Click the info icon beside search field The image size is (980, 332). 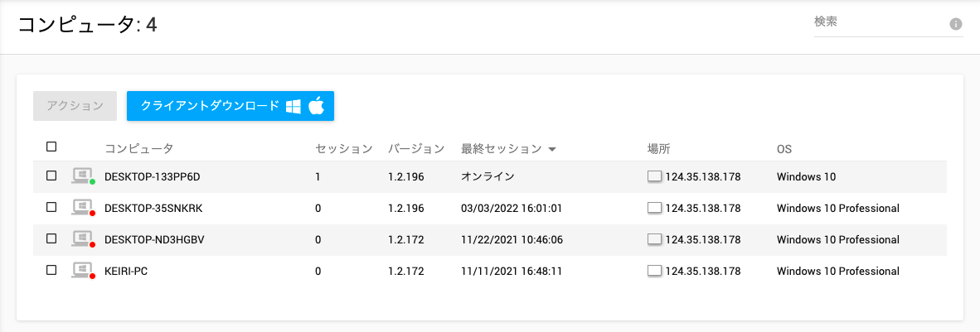point(955,24)
